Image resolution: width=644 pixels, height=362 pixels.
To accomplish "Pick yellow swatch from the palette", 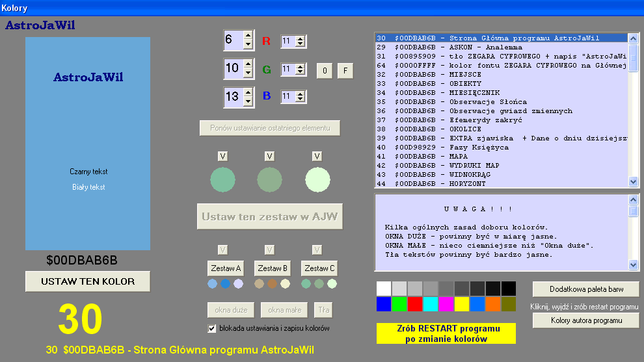I will pos(462,304).
